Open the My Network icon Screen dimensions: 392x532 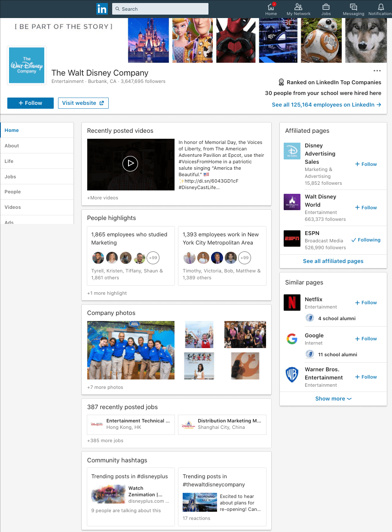298,9
